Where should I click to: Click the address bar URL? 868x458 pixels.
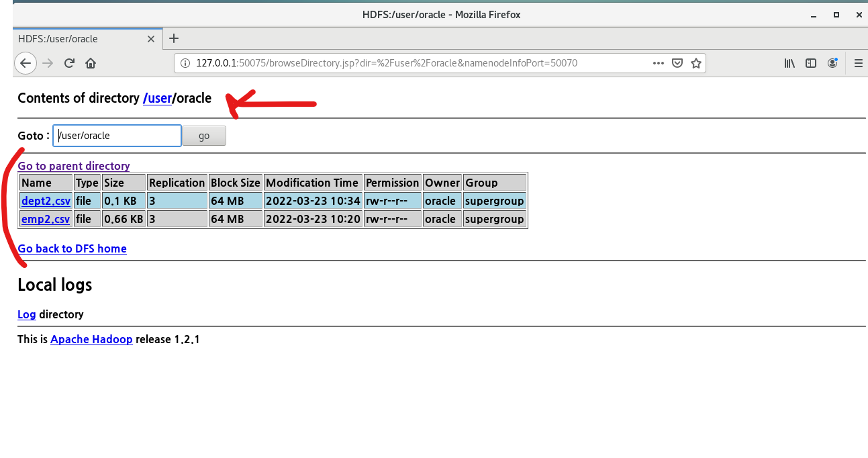[x=386, y=63]
